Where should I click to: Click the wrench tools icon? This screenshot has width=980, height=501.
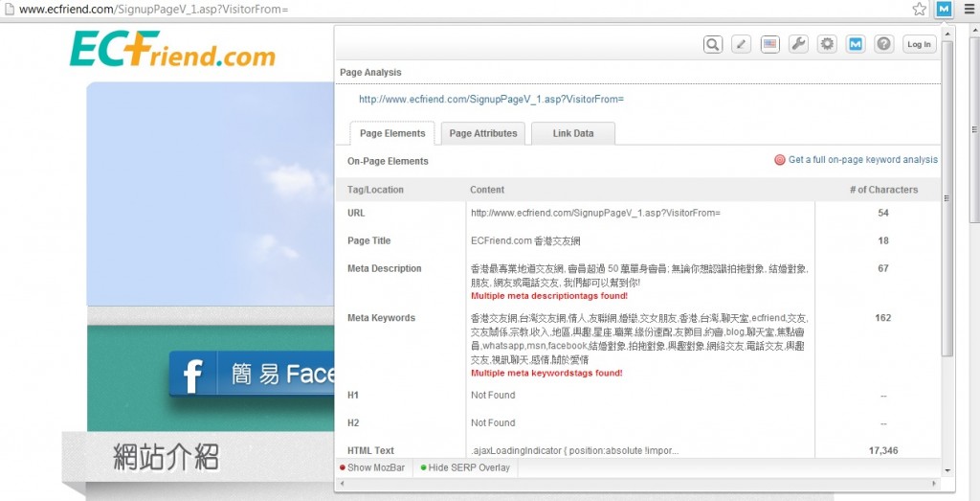pyautogui.click(x=798, y=44)
